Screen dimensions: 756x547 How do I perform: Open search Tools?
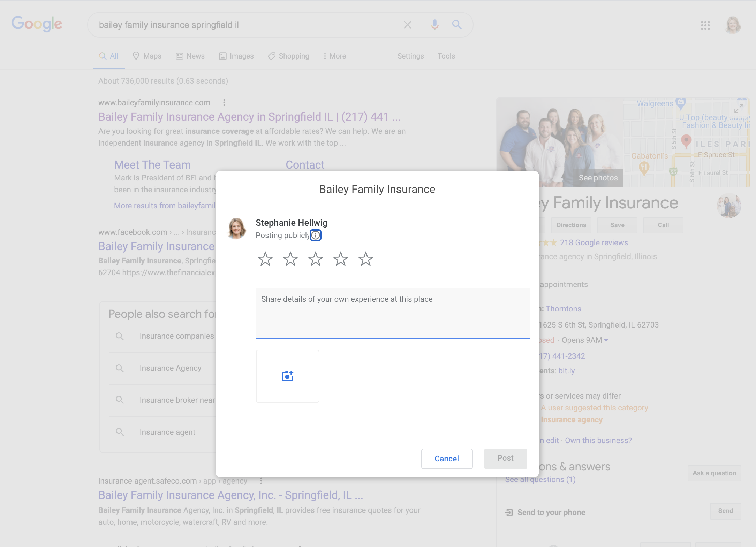446,56
